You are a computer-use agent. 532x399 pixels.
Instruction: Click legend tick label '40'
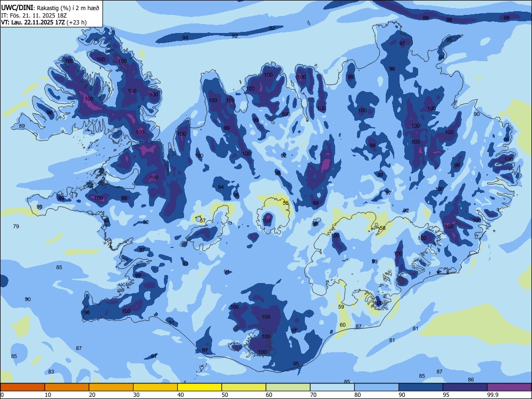(x=180, y=395)
